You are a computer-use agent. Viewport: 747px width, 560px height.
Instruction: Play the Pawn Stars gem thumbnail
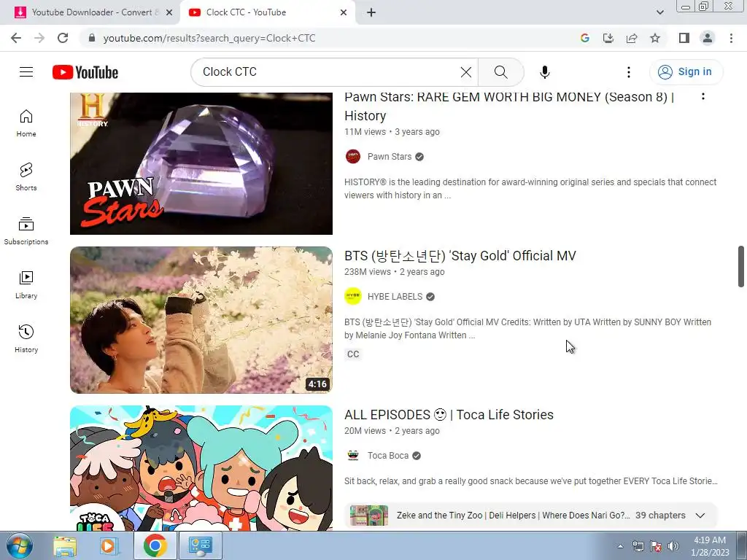pyautogui.click(x=201, y=163)
